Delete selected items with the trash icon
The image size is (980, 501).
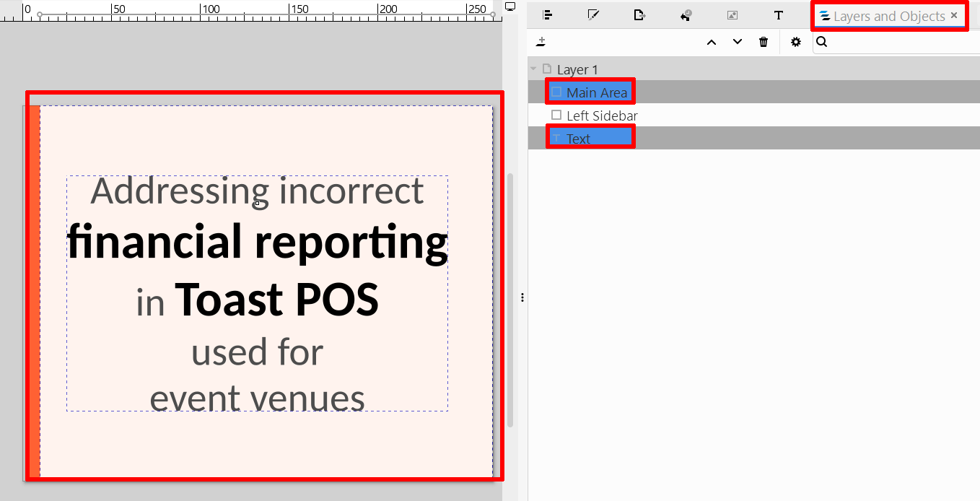point(764,42)
